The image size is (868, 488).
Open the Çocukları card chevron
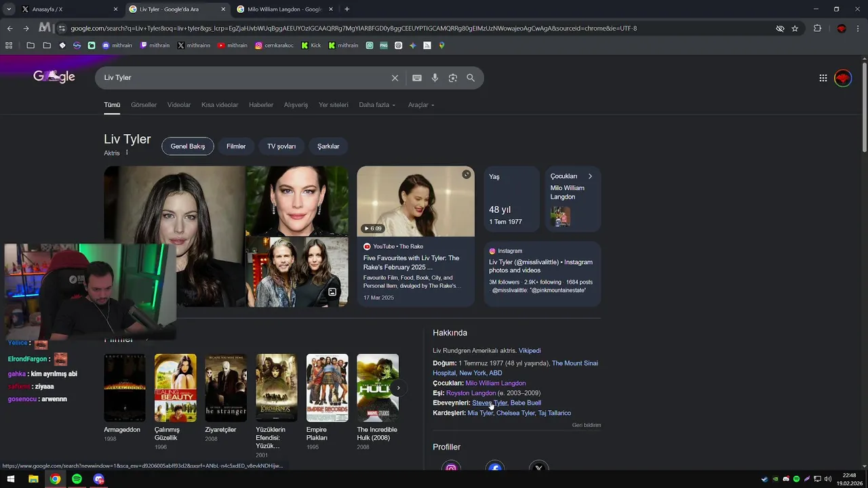click(590, 176)
